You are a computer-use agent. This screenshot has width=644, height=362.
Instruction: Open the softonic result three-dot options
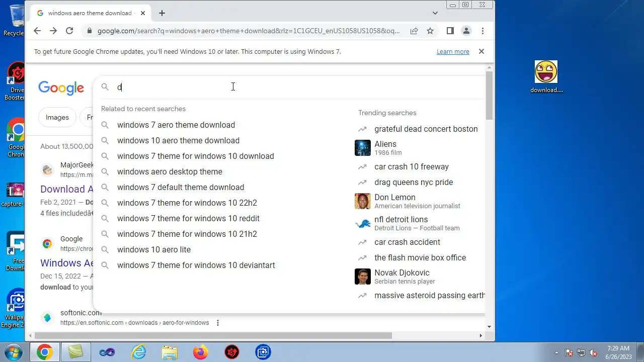218,323
